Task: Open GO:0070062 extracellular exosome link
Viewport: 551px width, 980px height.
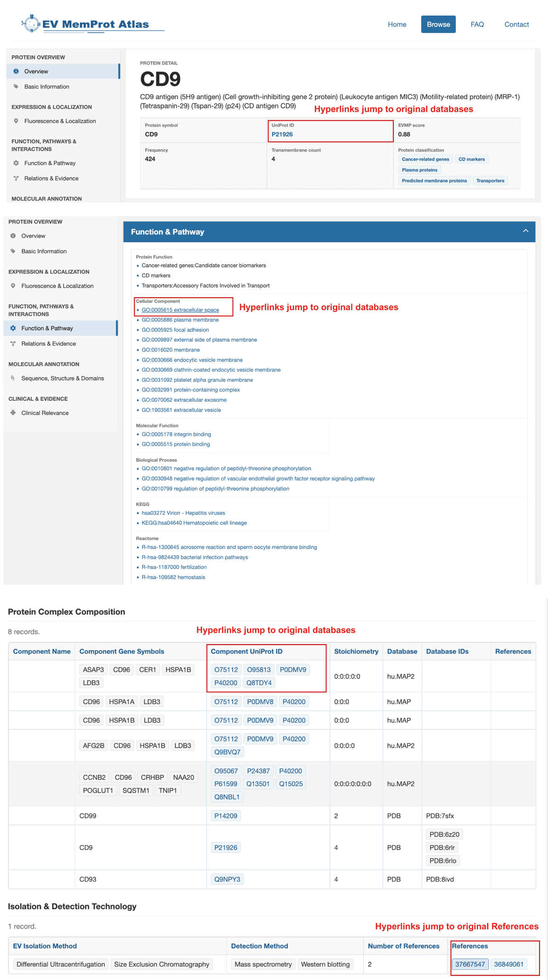Action: pos(184,400)
